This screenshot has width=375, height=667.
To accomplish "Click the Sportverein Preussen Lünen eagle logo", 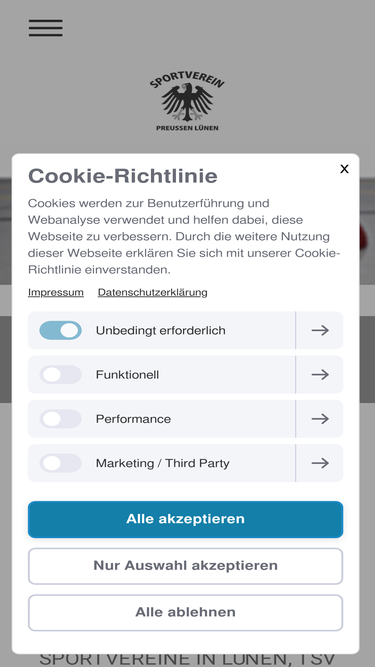I will pos(187,102).
